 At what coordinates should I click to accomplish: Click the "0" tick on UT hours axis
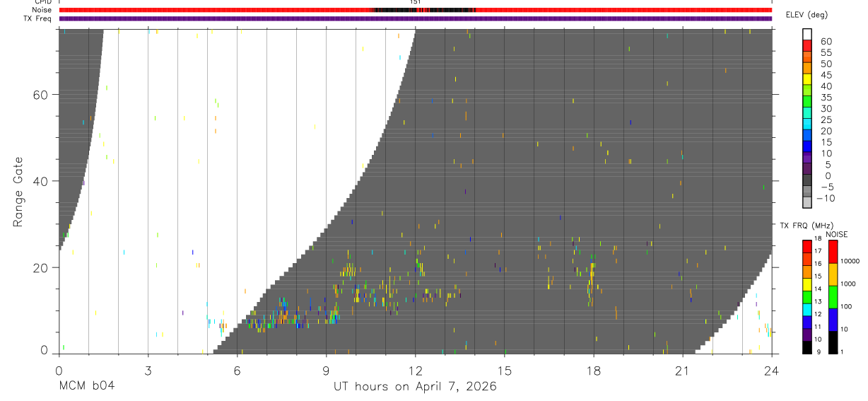pyautogui.click(x=59, y=370)
